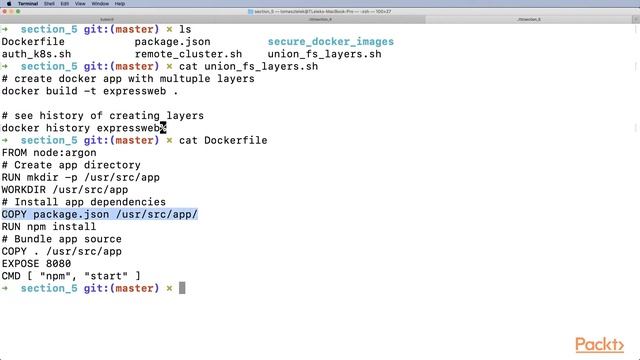Viewport: 640px width, 360px height.
Task: Click the secure_docker_images directory name
Action: 331,42
